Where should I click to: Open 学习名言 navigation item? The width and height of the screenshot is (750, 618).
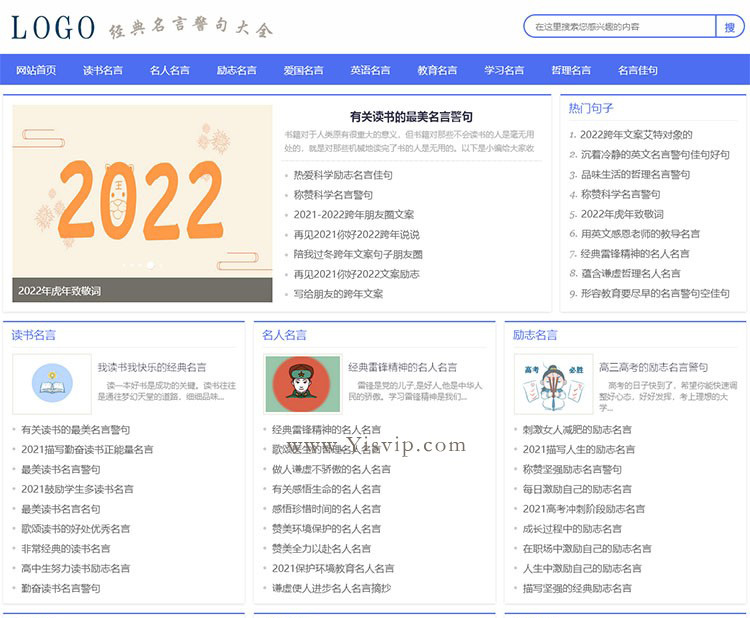pos(504,70)
